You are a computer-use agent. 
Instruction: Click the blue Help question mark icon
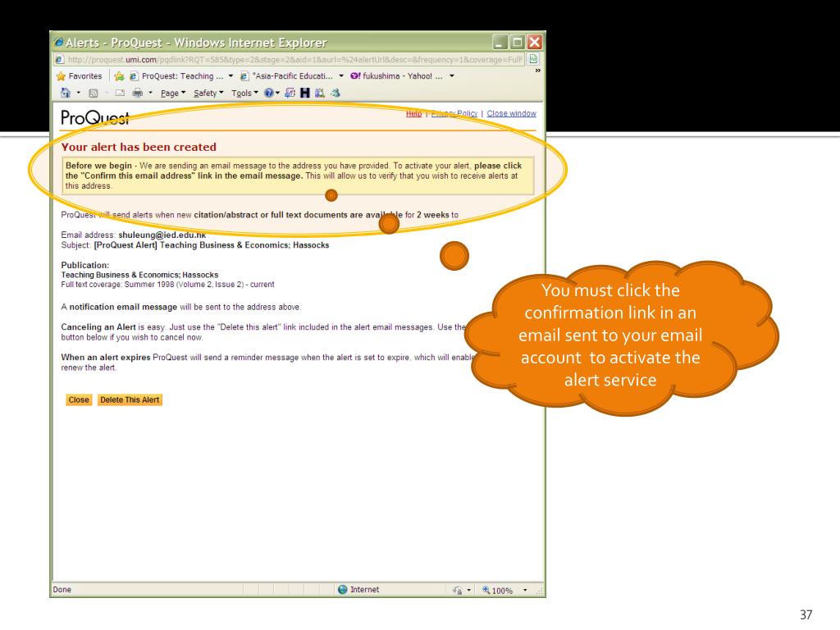click(269, 93)
